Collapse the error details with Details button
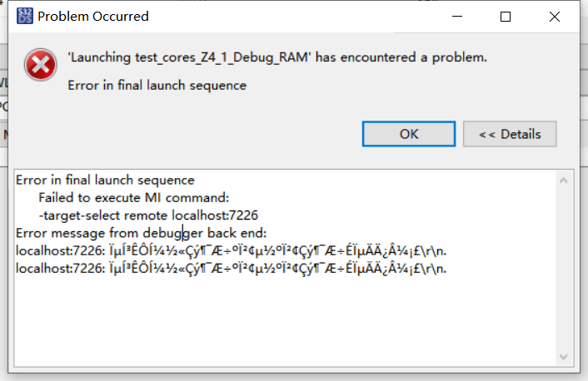Viewport: 588px width, 381px height. (x=510, y=134)
